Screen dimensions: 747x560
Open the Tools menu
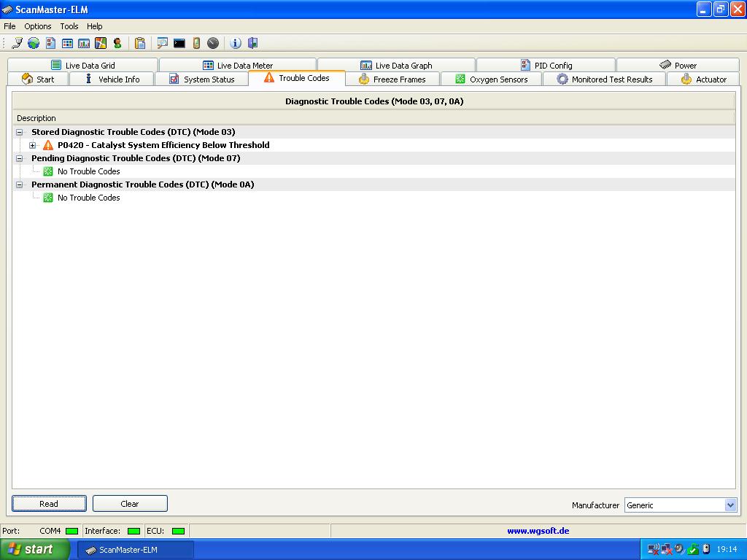[x=69, y=26]
